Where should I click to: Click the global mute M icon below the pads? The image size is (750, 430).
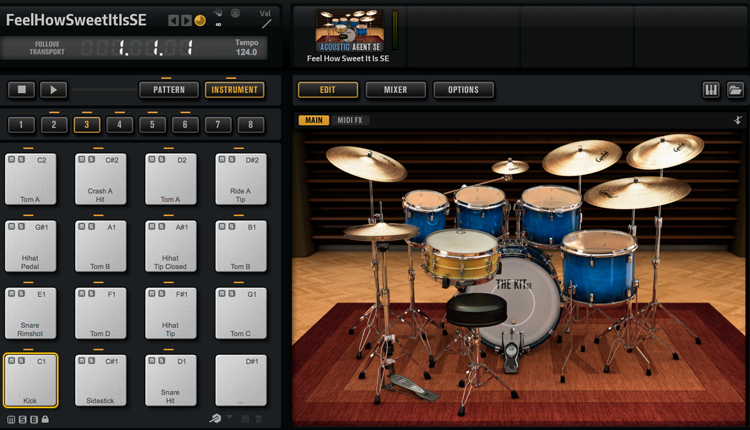(x=11, y=419)
